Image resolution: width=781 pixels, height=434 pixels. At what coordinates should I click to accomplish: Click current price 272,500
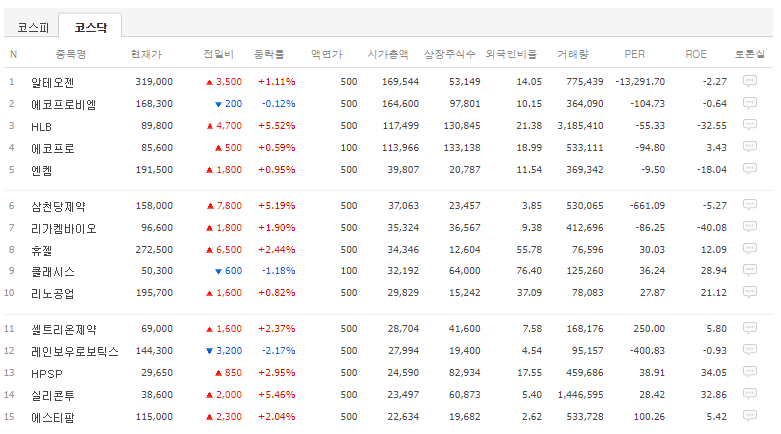(154, 249)
